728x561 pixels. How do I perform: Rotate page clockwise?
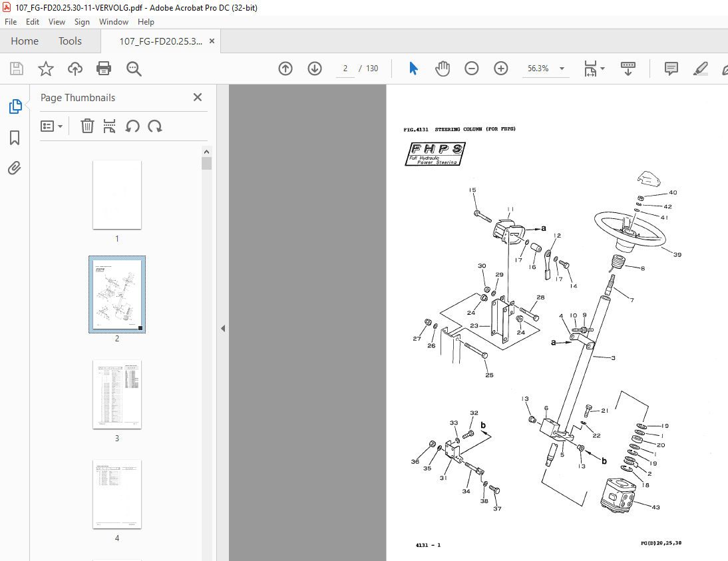pyautogui.click(x=155, y=126)
